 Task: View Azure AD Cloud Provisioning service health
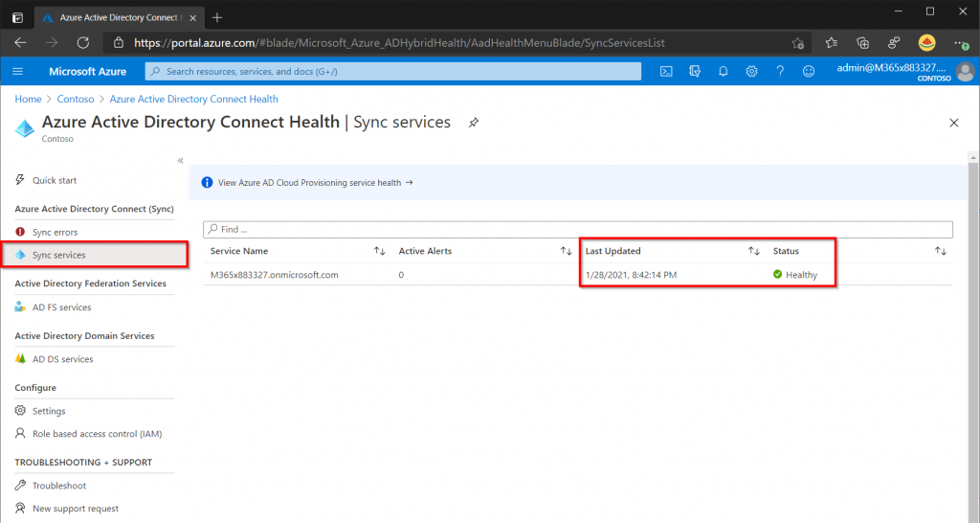[315, 183]
